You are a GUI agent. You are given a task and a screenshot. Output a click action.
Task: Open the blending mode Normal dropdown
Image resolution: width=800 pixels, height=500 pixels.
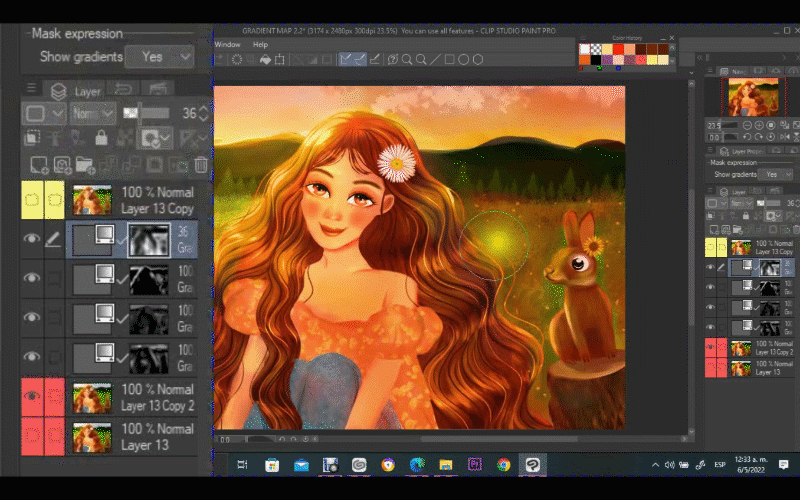[x=93, y=113]
